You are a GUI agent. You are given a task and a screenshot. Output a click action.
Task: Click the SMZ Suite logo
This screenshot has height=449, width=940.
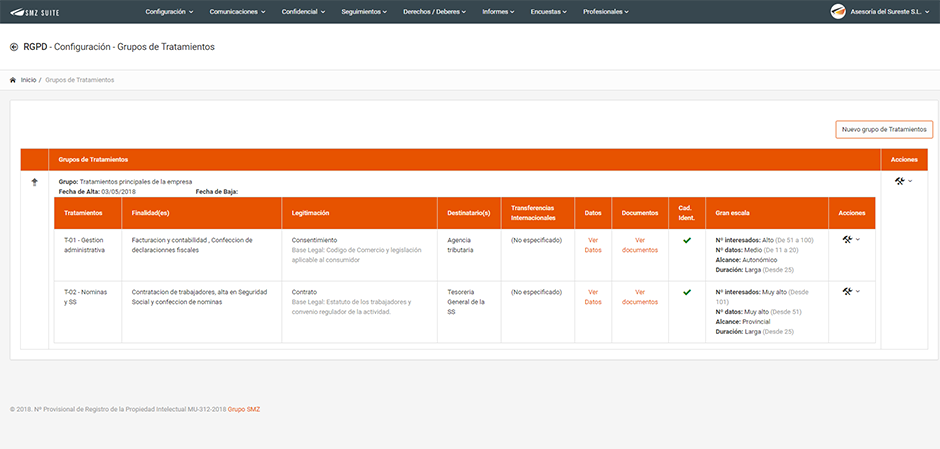pos(34,11)
